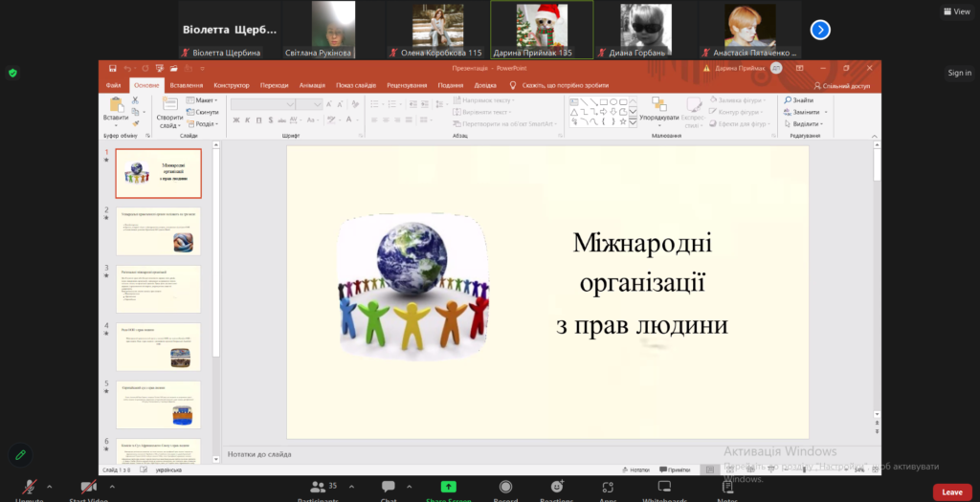This screenshot has width=980, height=502.
Task: Switch to Анімація ribbon tab
Action: pyautogui.click(x=312, y=85)
